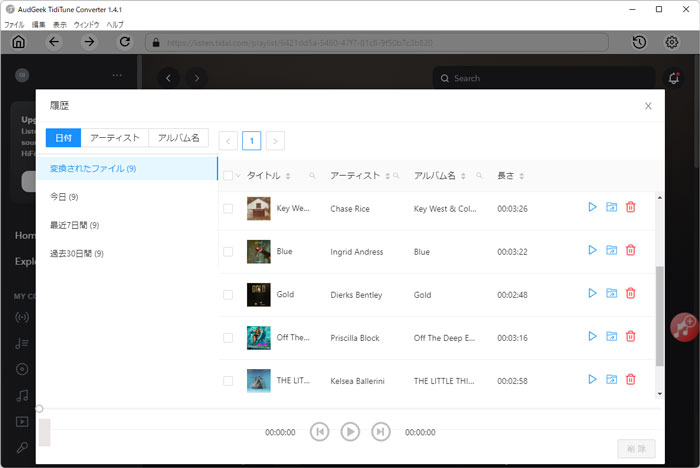Click the red add-music floating button
700x468 pixels.
684,327
